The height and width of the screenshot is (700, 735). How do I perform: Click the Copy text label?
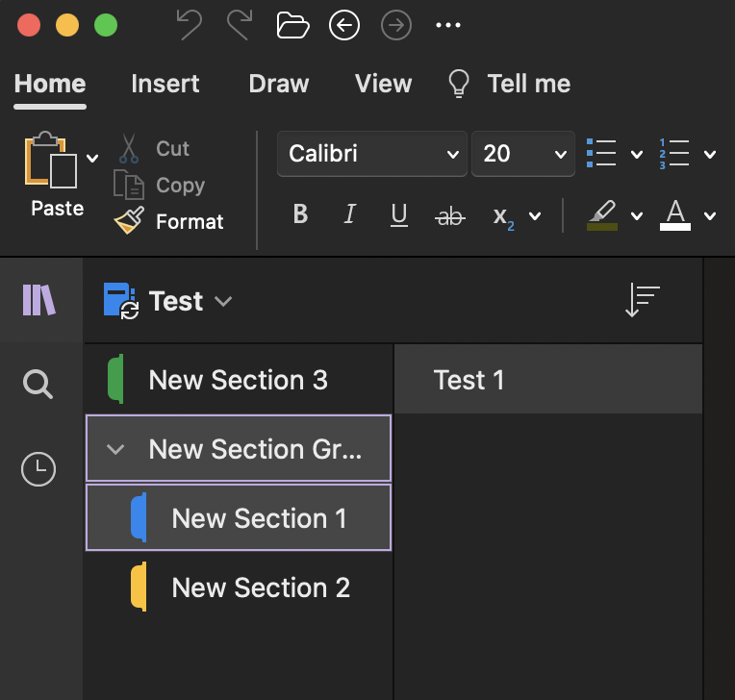(181, 186)
